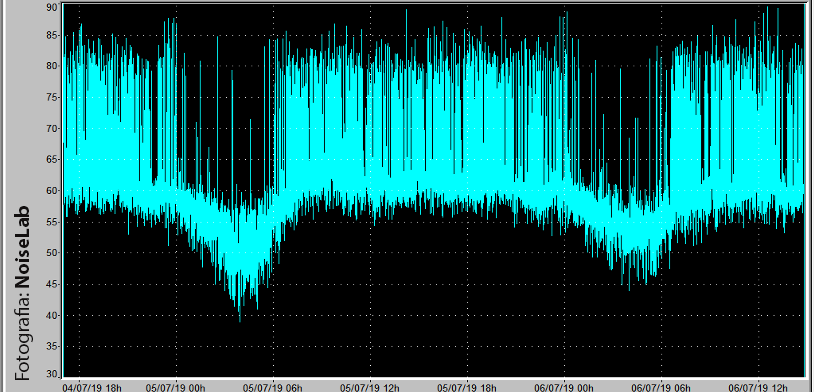Click the 40 level axis label
Viewport: 814px width, 392px height.
pyautogui.click(x=52, y=315)
